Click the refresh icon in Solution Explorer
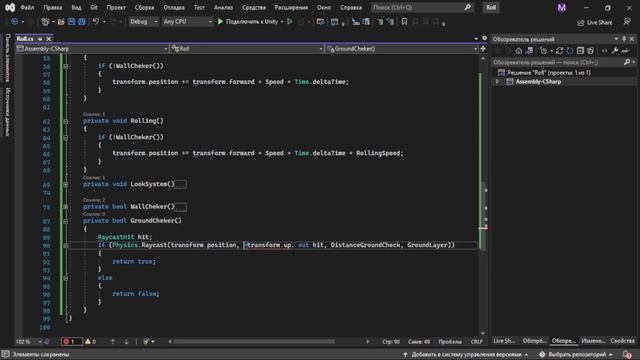The width and height of the screenshot is (640, 360). 570,51
